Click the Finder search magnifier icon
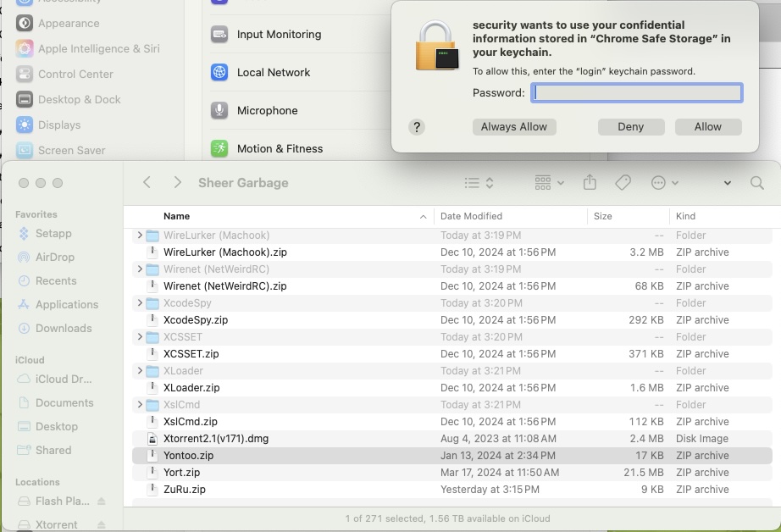The width and height of the screenshot is (781, 532). pos(756,183)
